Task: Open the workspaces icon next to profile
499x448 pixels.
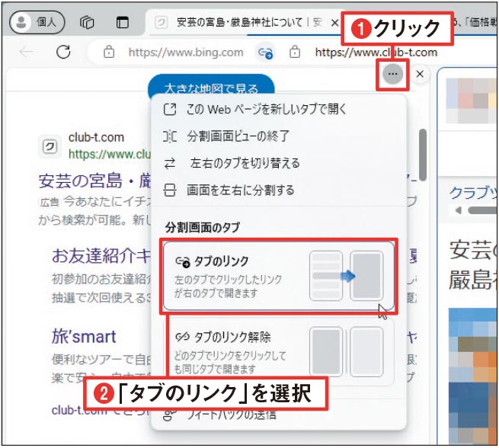Action: 87,23
